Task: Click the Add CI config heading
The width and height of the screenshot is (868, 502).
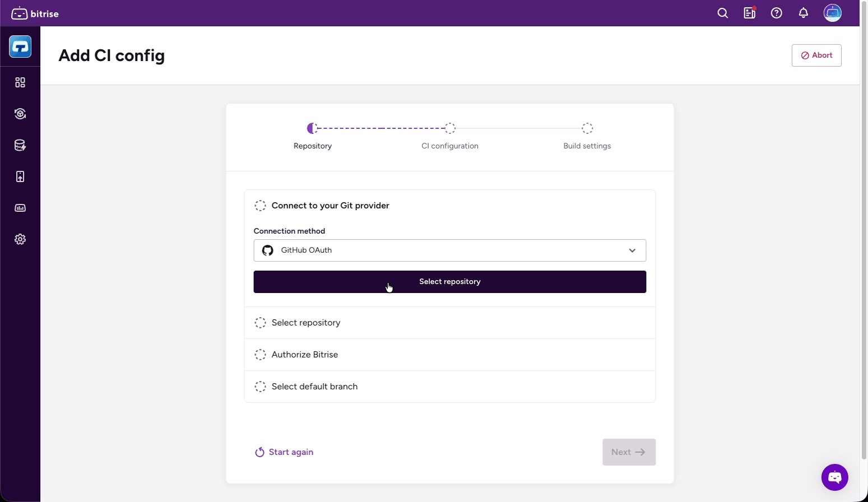Action: [x=112, y=55]
